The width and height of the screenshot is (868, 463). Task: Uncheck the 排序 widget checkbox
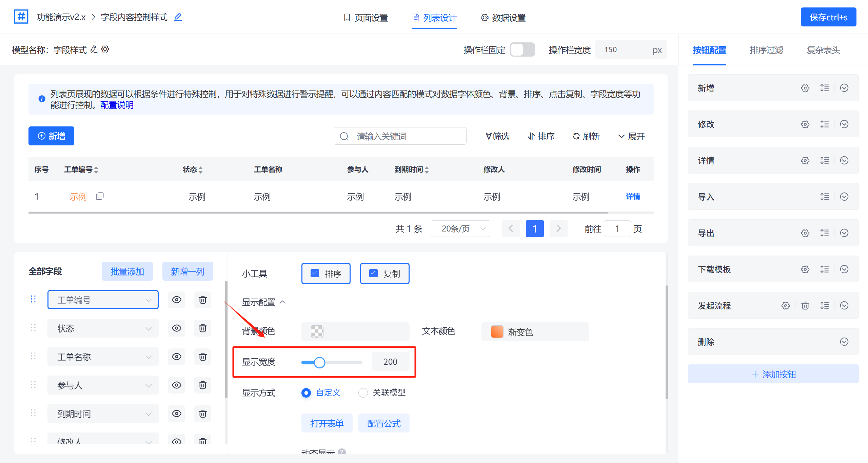pos(315,273)
